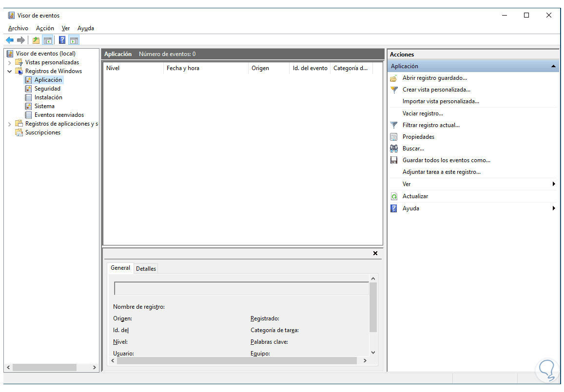Image resolution: width=564 pixels, height=392 pixels.
Task: Toggle the show/hide action pane toolbar icon
Action: (x=74, y=40)
